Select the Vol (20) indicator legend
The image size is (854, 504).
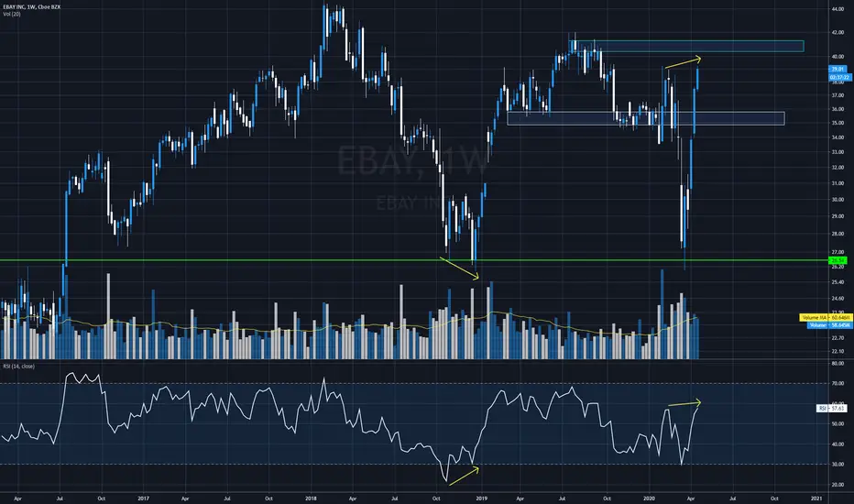click(x=12, y=14)
